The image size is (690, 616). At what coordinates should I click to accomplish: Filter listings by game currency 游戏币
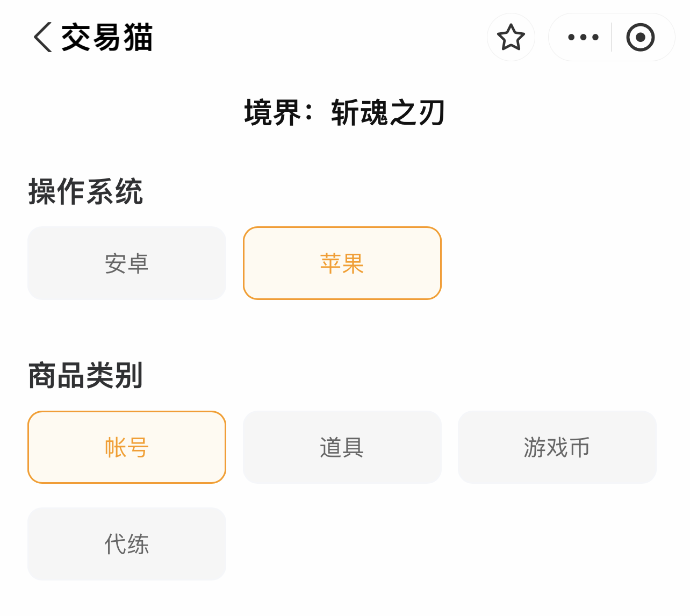point(557,447)
